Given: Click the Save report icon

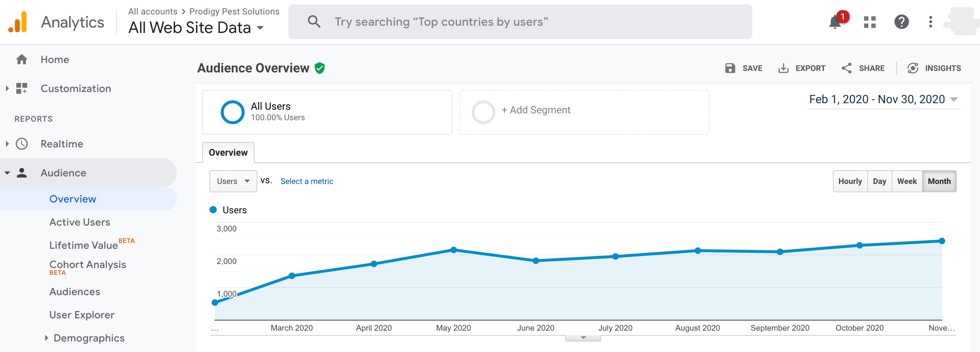Looking at the screenshot, I should click(730, 68).
